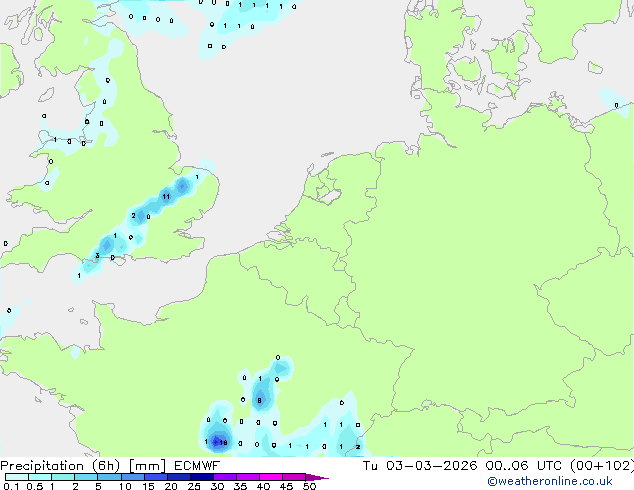Click the '[mm]' unit label
The height and width of the screenshot is (490, 634).
pos(147,466)
